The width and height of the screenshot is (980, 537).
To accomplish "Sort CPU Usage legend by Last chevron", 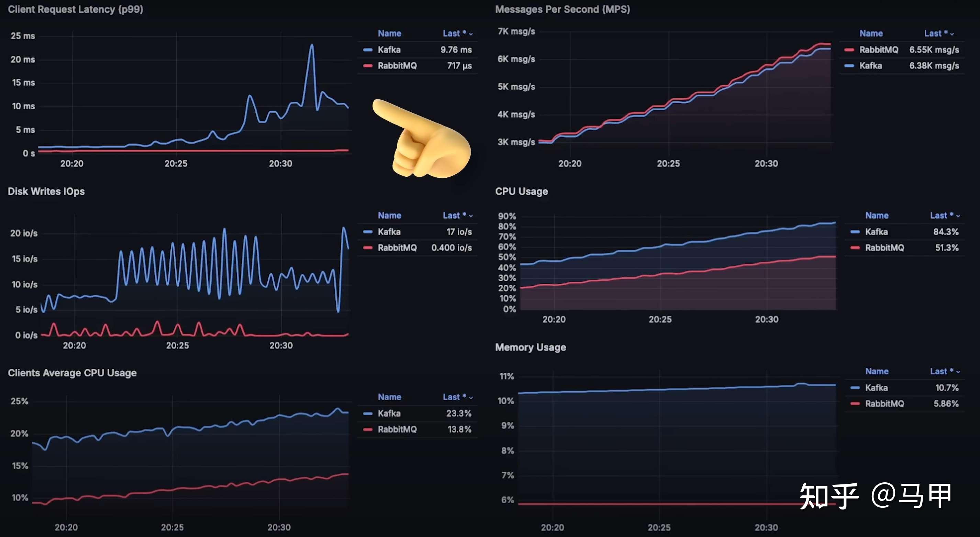I will [x=958, y=216].
